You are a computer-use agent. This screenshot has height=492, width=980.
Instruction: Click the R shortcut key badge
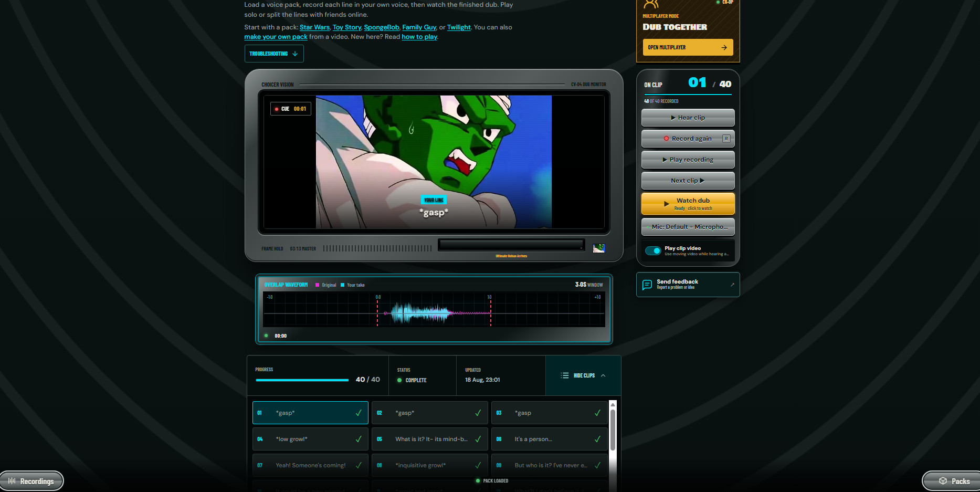pos(726,139)
